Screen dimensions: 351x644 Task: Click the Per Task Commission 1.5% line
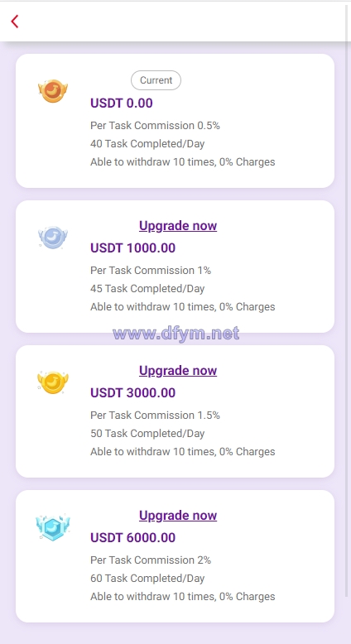click(x=155, y=416)
